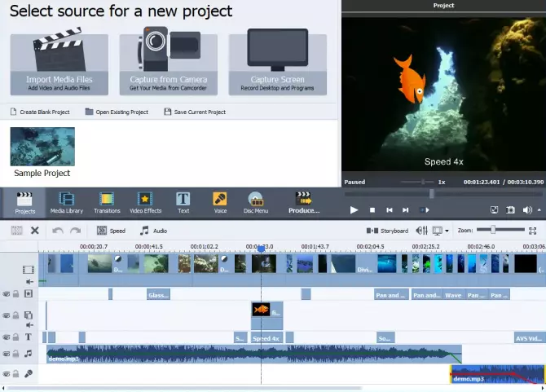
Task: Undo the last action
Action: pos(58,231)
